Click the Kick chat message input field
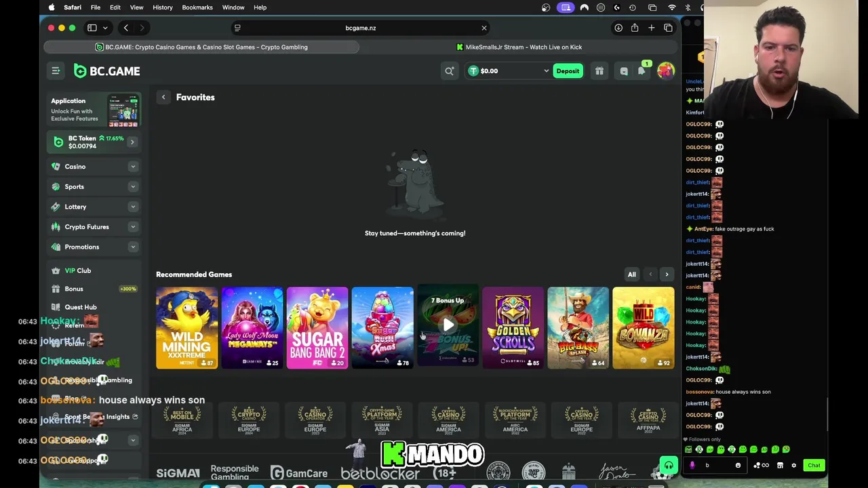Image resolution: width=868 pixels, height=488 pixels. coord(715,465)
